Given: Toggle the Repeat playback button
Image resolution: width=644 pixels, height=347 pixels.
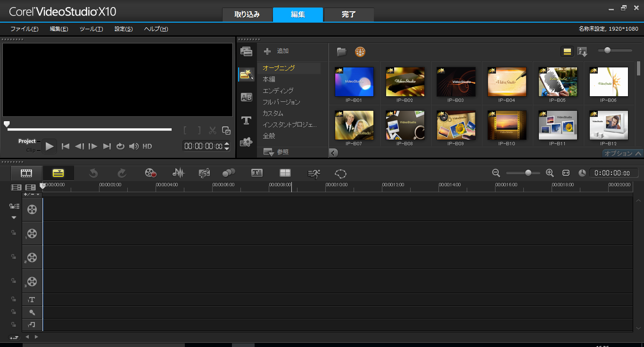Looking at the screenshot, I should [x=121, y=146].
